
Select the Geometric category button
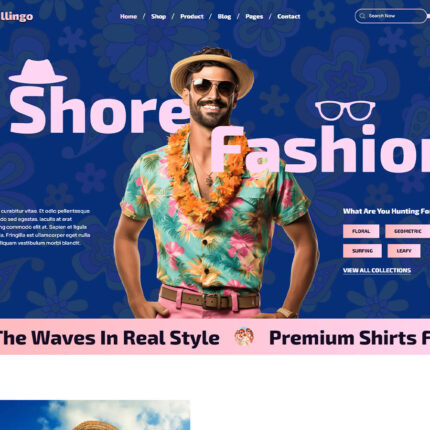pyautogui.click(x=408, y=231)
